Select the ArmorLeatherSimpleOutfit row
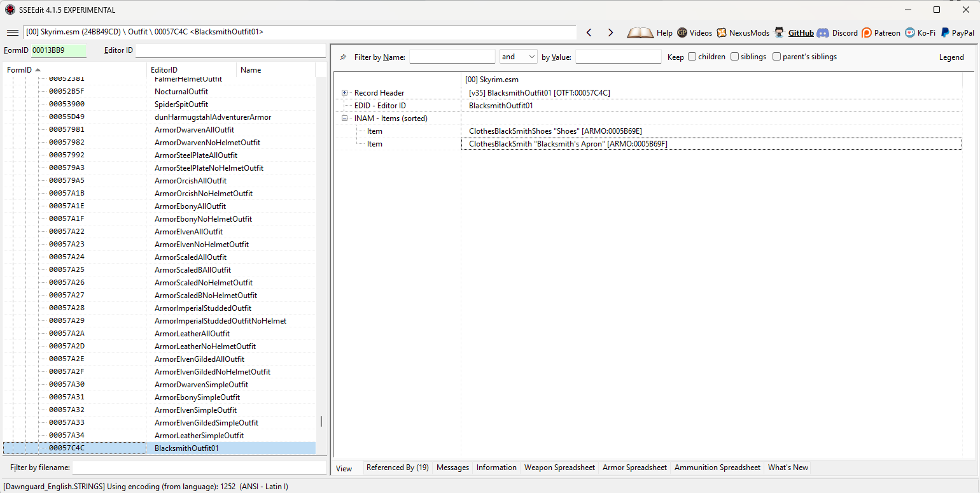 coord(159,436)
